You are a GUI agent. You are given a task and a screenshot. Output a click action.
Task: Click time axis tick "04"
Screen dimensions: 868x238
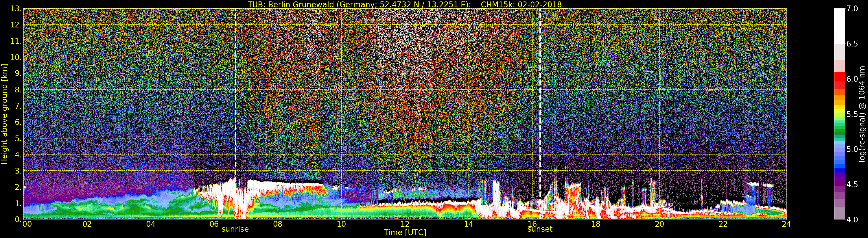[151, 224]
